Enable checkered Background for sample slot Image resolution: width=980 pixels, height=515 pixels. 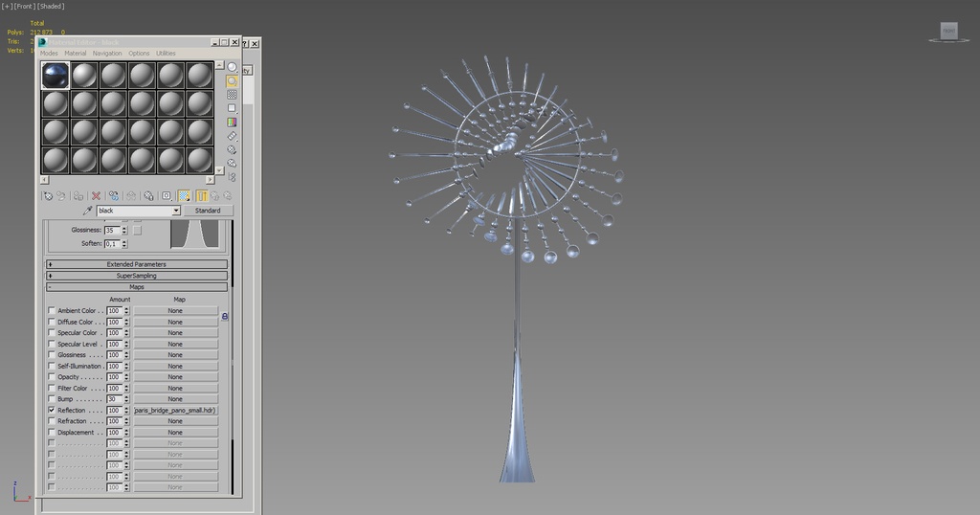tap(233, 95)
